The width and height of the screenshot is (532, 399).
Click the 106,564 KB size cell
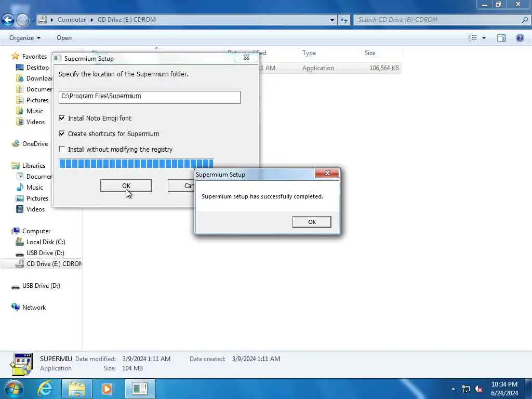coord(384,68)
